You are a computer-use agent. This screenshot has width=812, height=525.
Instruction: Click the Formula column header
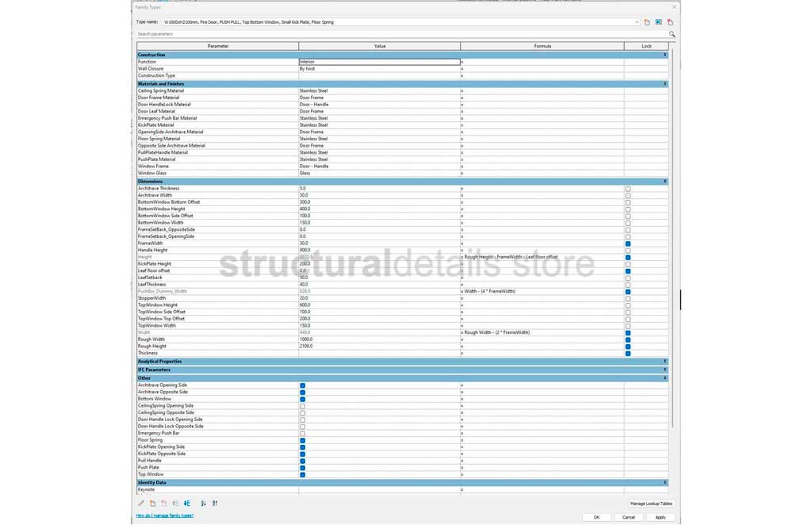[x=542, y=46]
